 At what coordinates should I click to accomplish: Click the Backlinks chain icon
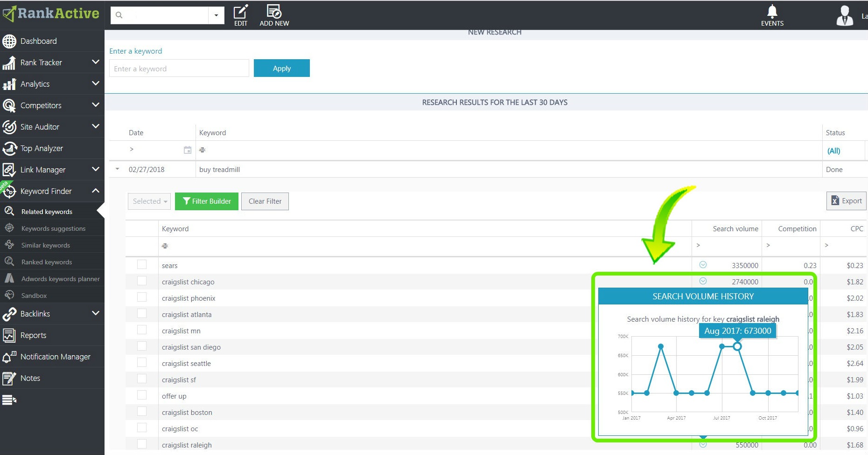click(x=9, y=314)
